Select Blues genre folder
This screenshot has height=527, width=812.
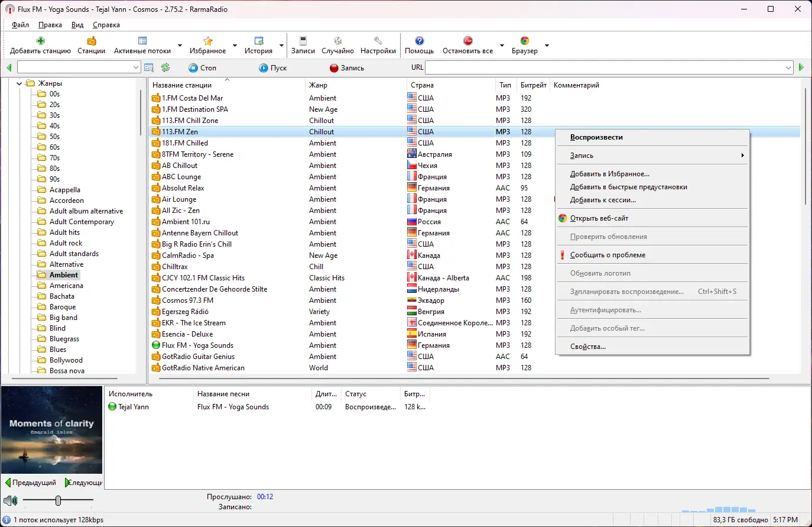pos(58,350)
